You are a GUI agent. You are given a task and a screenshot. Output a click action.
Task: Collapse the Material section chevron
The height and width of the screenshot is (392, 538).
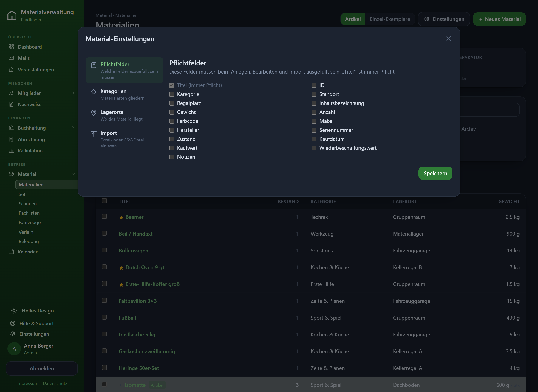click(x=73, y=174)
